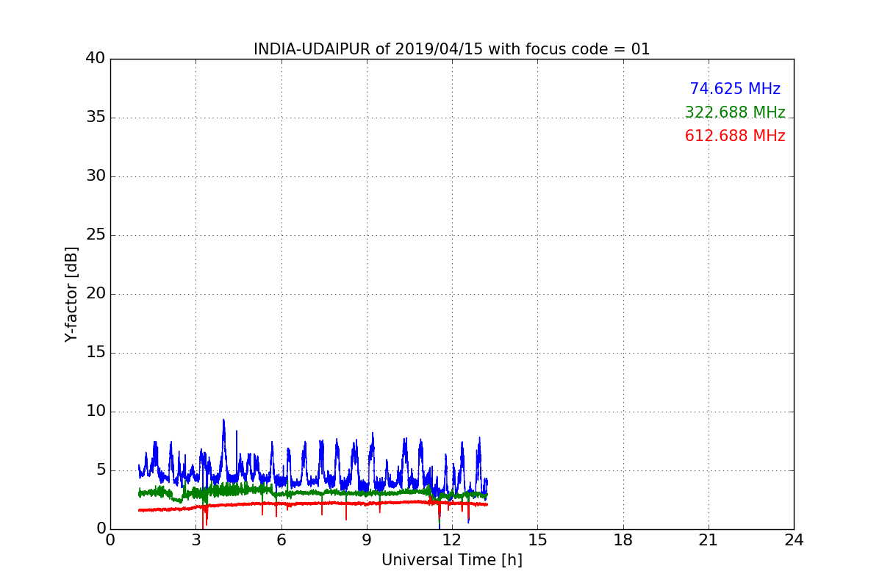Click the 40 tick on the y-axis

[96, 59]
